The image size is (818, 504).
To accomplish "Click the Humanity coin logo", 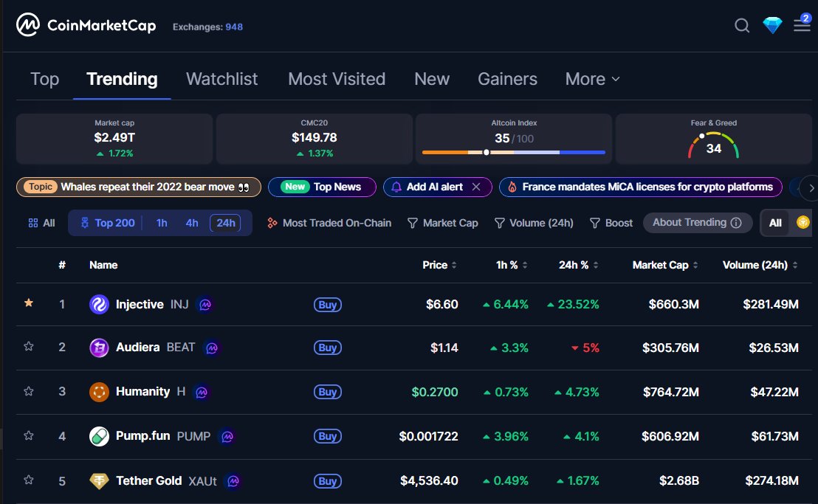I will click(99, 392).
